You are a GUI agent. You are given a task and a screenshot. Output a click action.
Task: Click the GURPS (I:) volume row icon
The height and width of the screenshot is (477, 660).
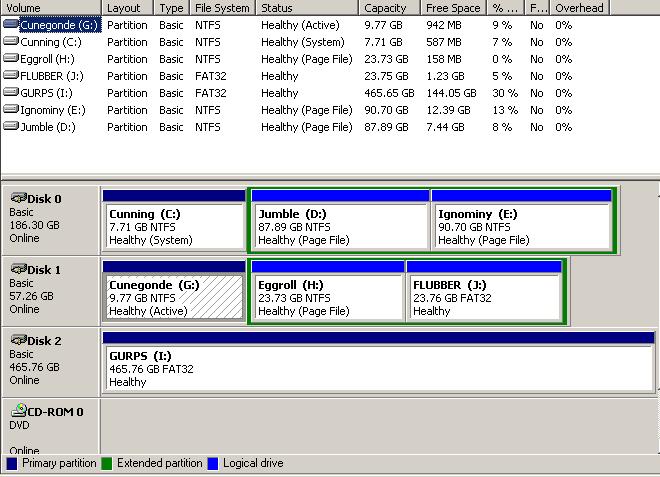(x=10, y=93)
